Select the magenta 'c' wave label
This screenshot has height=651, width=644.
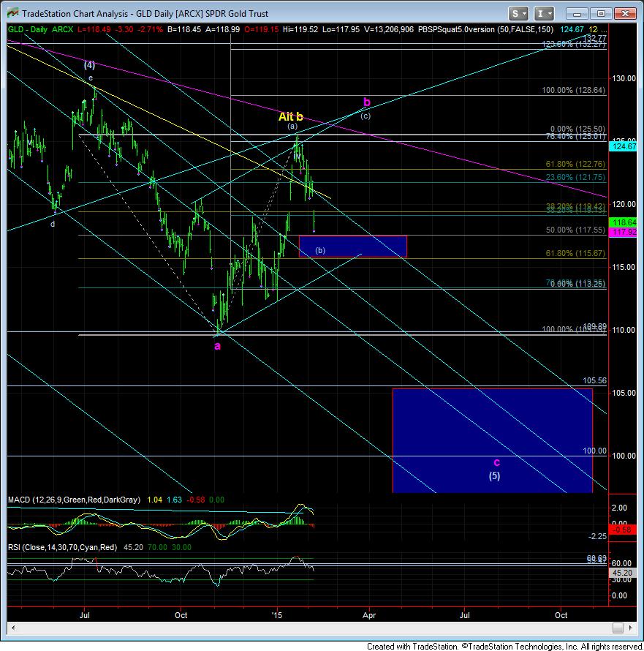(x=496, y=462)
